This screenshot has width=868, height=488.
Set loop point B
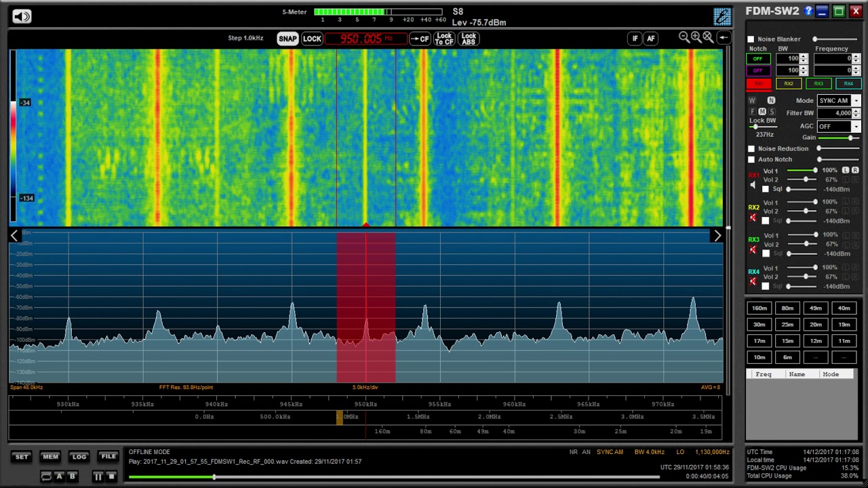tap(72, 476)
